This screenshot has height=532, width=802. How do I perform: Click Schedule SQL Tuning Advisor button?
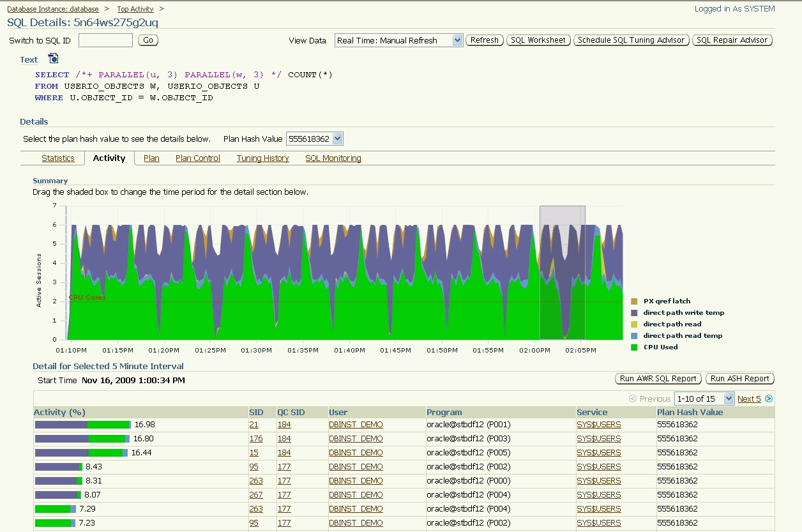632,40
